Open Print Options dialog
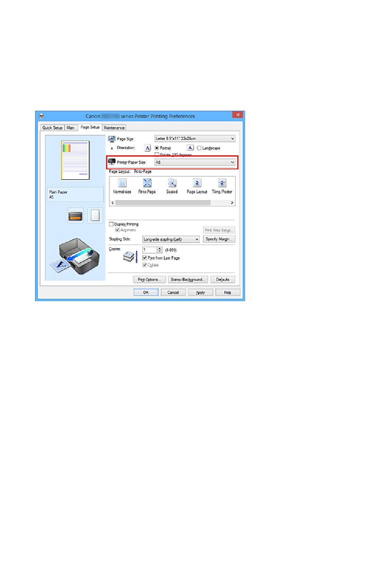Screen dimensions: 392x577 coord(149,280)
